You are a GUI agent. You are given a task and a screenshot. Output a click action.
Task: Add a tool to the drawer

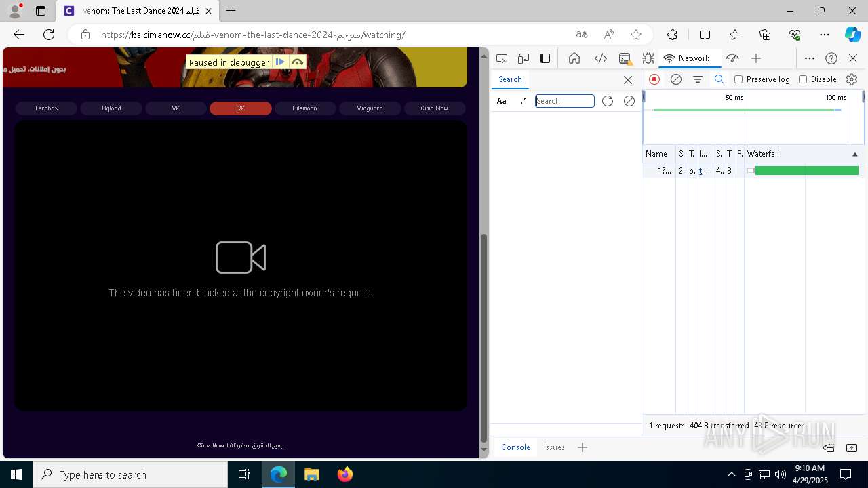583,447
